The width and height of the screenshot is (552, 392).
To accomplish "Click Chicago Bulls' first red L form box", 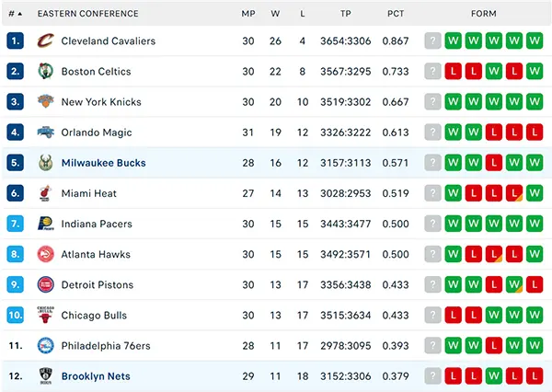I will 453,315.
